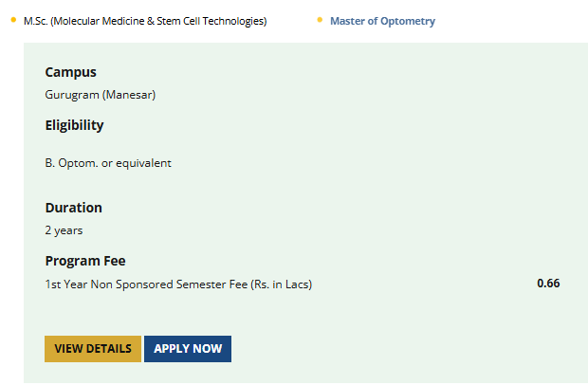This screenshot has width=588, height=385.
Task: Click the VIEW DETAILS button
Action: tap(92, 349)
